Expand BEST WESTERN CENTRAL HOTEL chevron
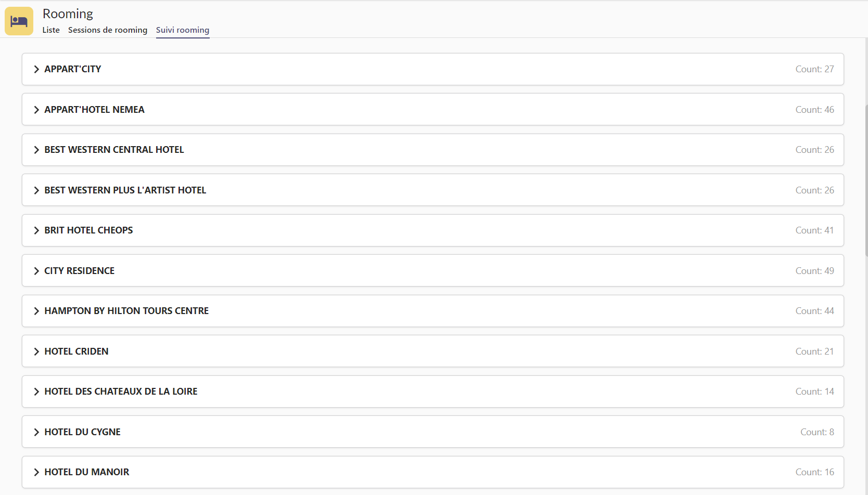This screenshot has height=495, width=868. [x=36, y=150]
